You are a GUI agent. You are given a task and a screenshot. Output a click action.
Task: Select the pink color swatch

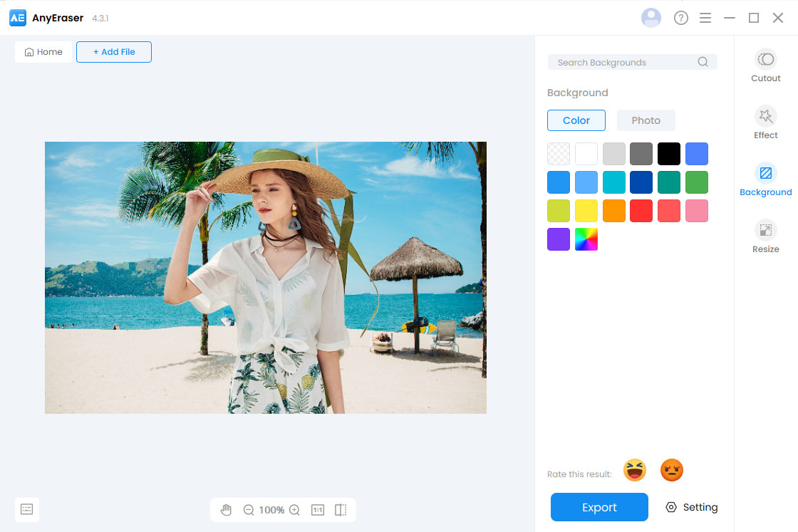click(x=697, y=211)
